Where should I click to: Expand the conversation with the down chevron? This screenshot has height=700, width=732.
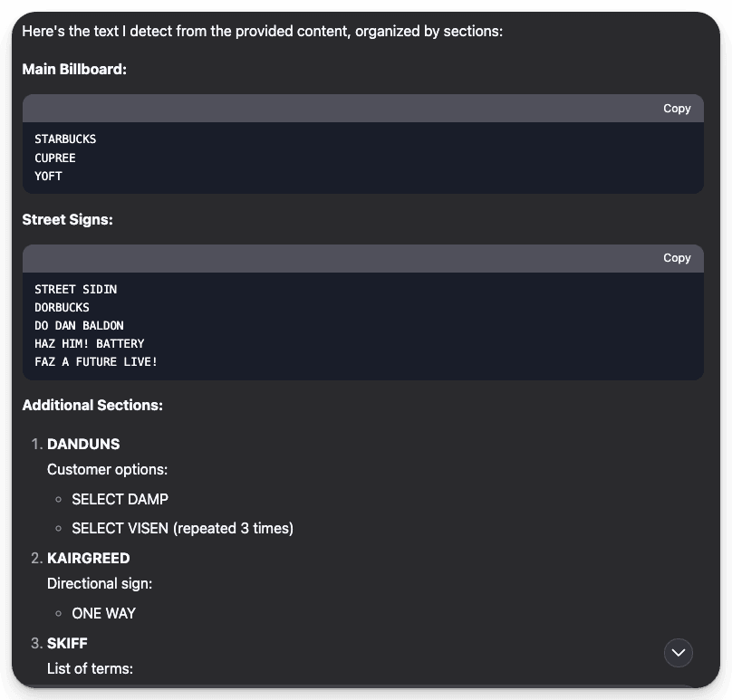coord(678,652)
